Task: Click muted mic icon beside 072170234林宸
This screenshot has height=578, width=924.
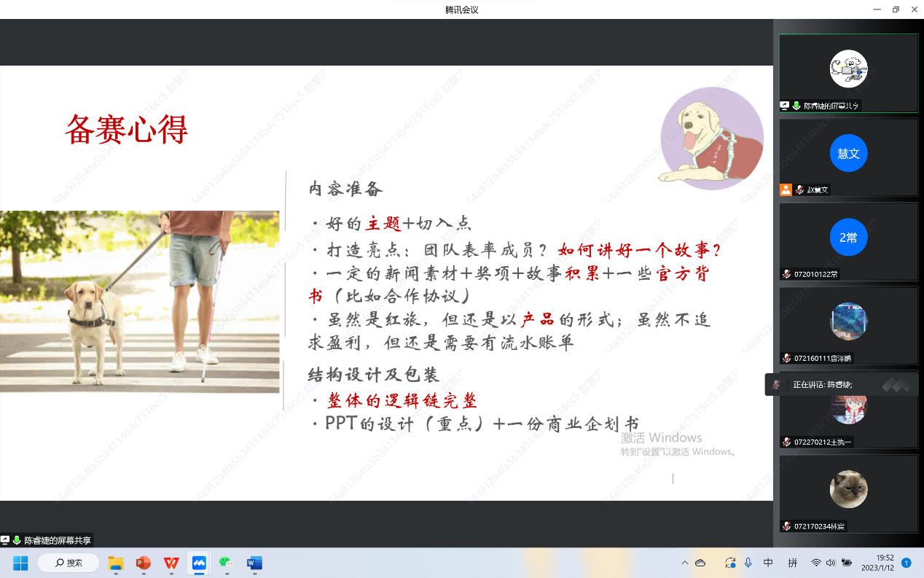Action: pos(786,526)
